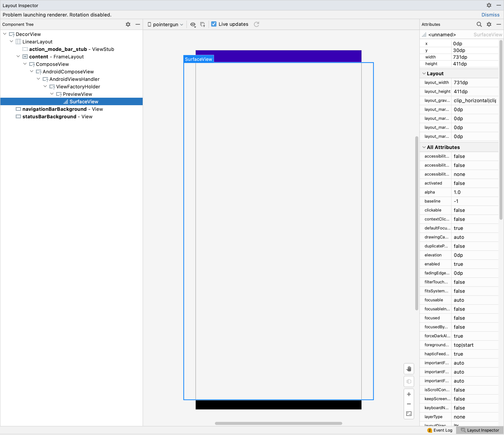504x435 pixels.
Task: Open the view options eye menu
Action: tap(193, 24)
